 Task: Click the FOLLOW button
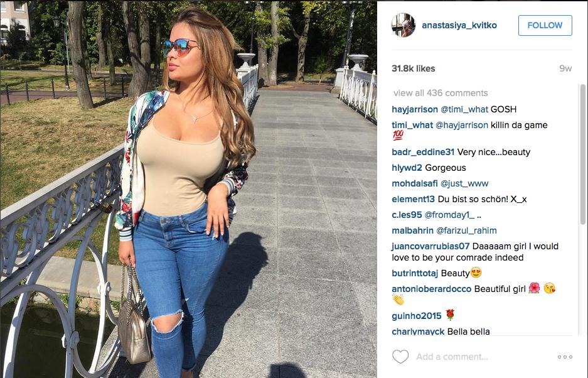(545, 25)
